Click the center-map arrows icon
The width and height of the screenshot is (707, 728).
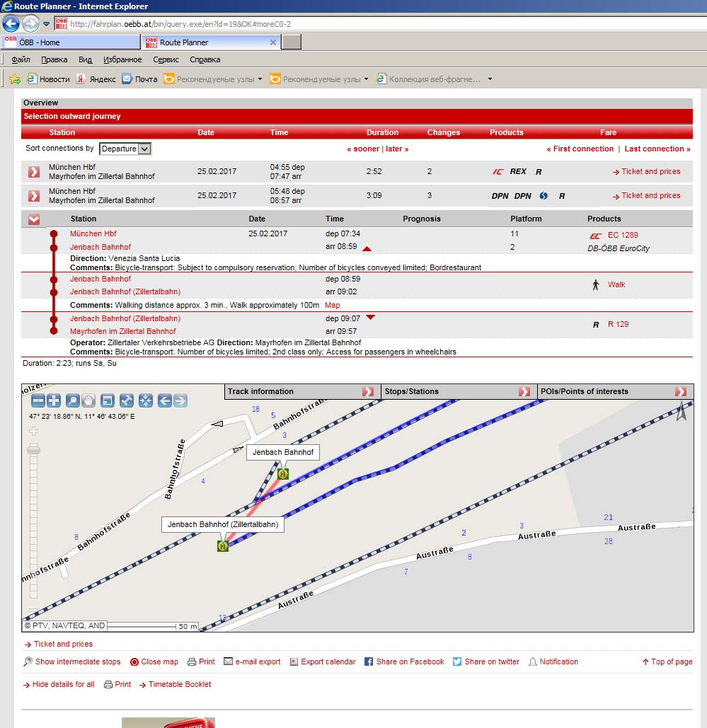tap(146, 400)
